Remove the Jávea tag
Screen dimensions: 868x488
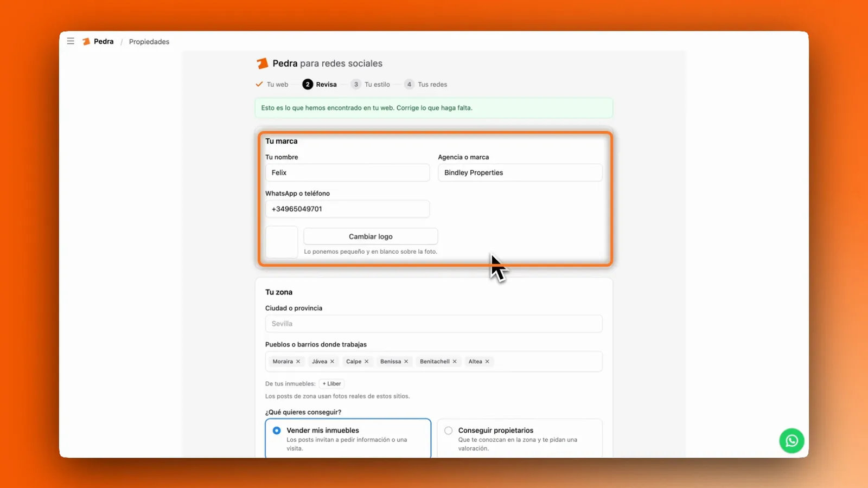tap(332, 362)
